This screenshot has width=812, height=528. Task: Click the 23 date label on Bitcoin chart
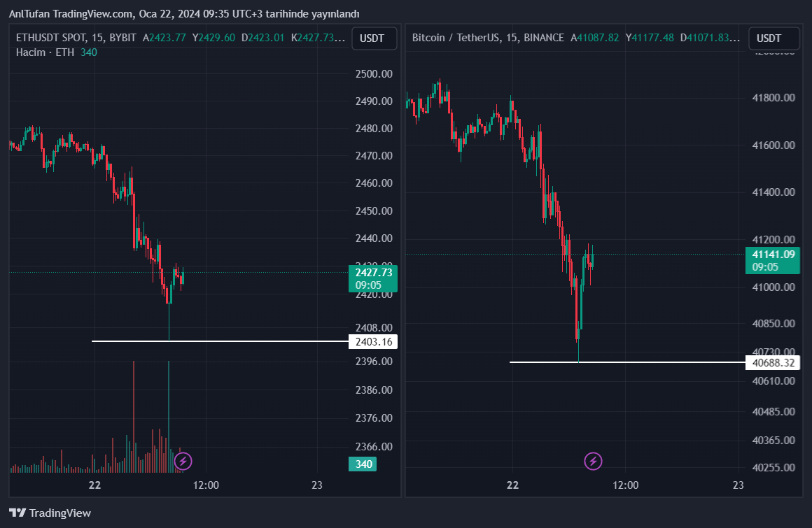[737, 485]
